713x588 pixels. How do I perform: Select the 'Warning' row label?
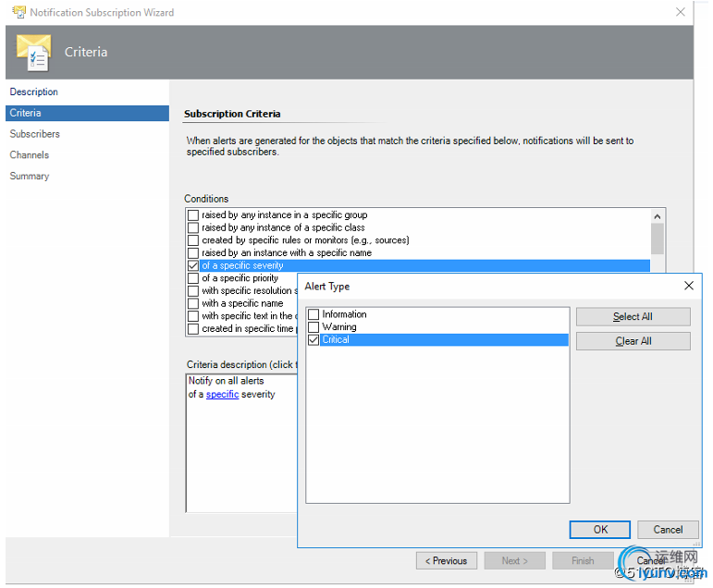pyautogui.click(x=339, y=327)
